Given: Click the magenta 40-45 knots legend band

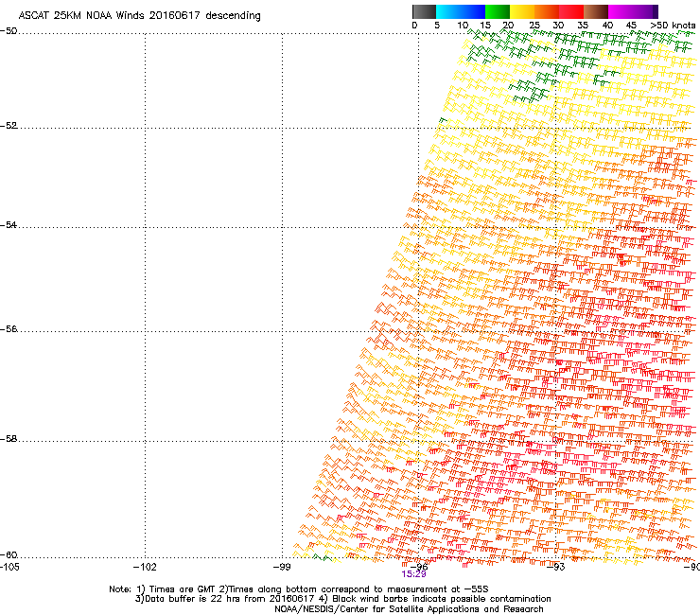Looking at the screenshot, I should click(x=621, y=11).
